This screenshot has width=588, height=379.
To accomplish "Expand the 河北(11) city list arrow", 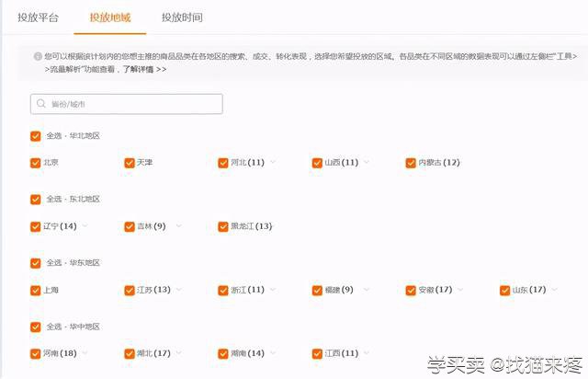I will click(x=273, y=162).
